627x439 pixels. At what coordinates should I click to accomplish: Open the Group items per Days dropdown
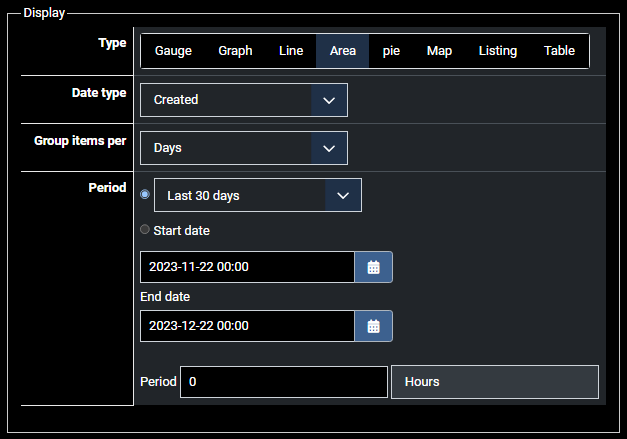point(244,148)
